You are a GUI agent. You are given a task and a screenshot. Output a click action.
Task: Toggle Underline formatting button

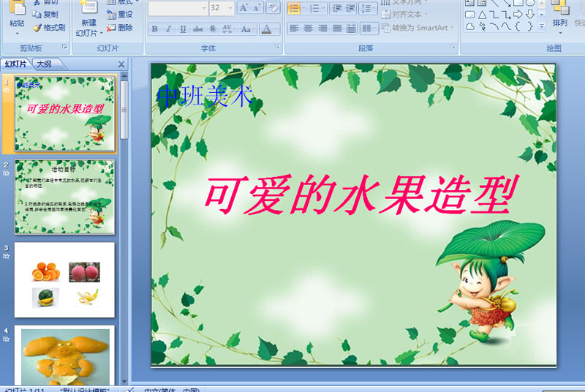[x=183, y=29]
